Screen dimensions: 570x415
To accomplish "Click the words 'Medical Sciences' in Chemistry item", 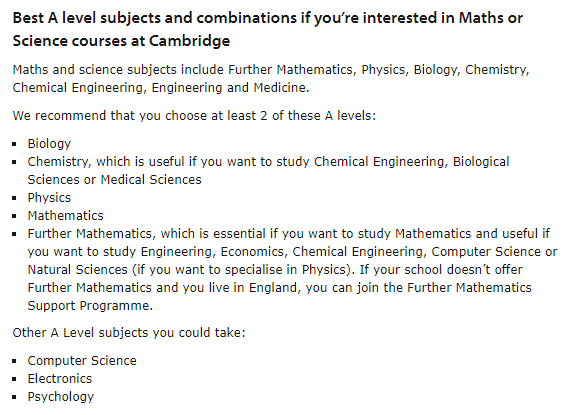I will click(151, 180).
